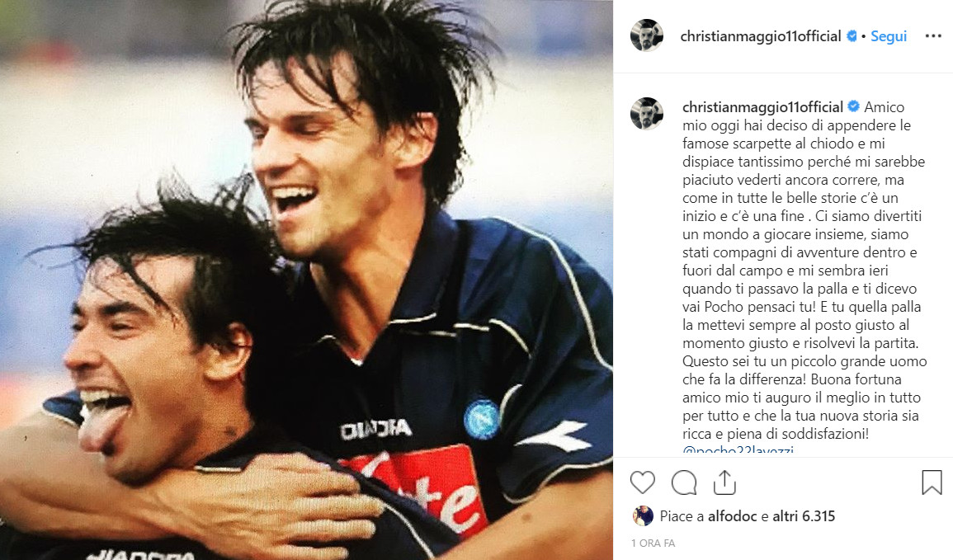Share the post with the upload arrow icon
953x560 pixels.
[x=724, y=482]
